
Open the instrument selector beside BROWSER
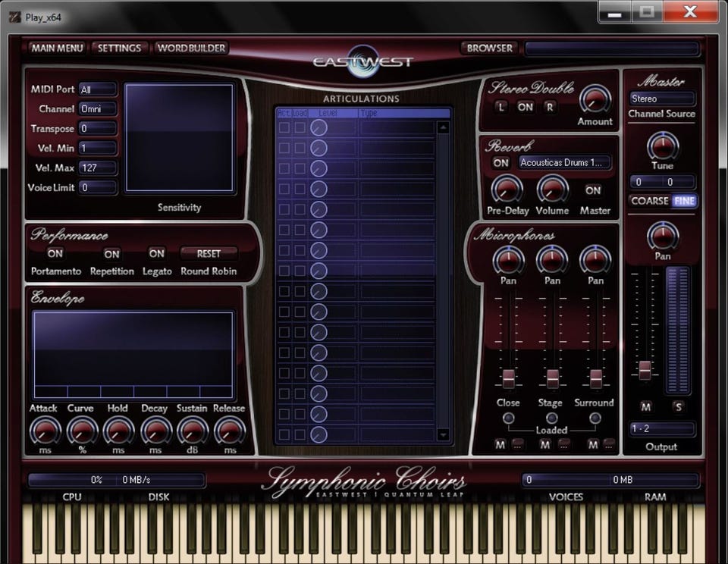611,49
